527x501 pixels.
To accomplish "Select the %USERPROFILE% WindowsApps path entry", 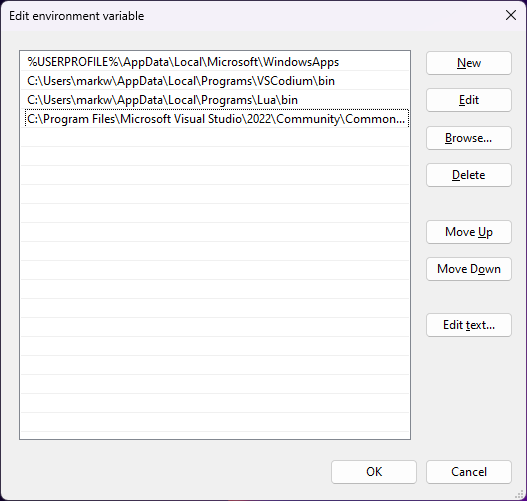I will coord(215,62).
